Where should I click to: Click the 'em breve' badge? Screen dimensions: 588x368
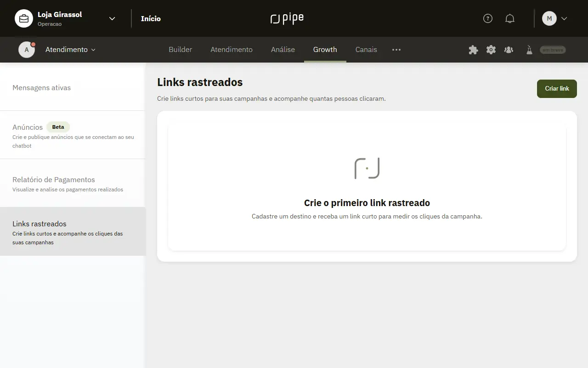point(553,50)
